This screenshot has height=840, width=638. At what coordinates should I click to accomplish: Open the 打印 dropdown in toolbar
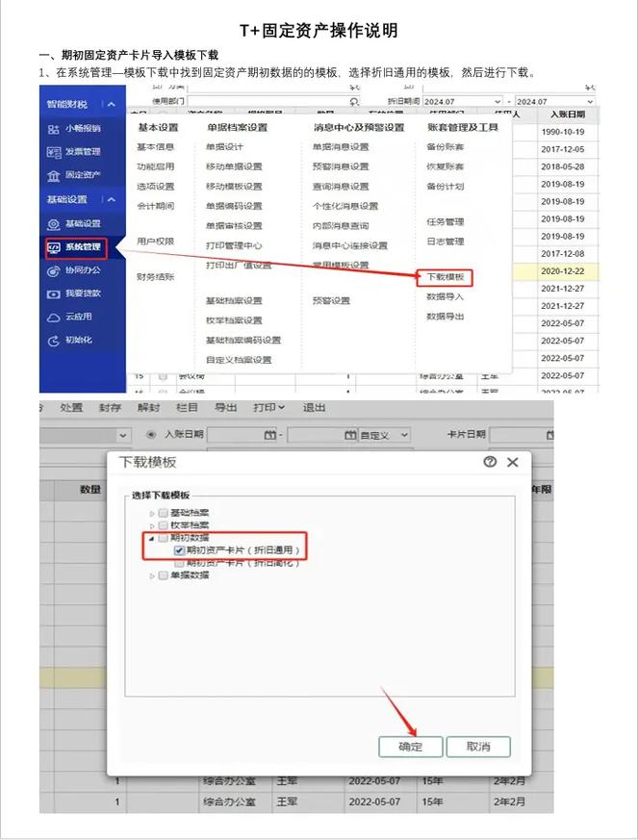tap(268, 408)
